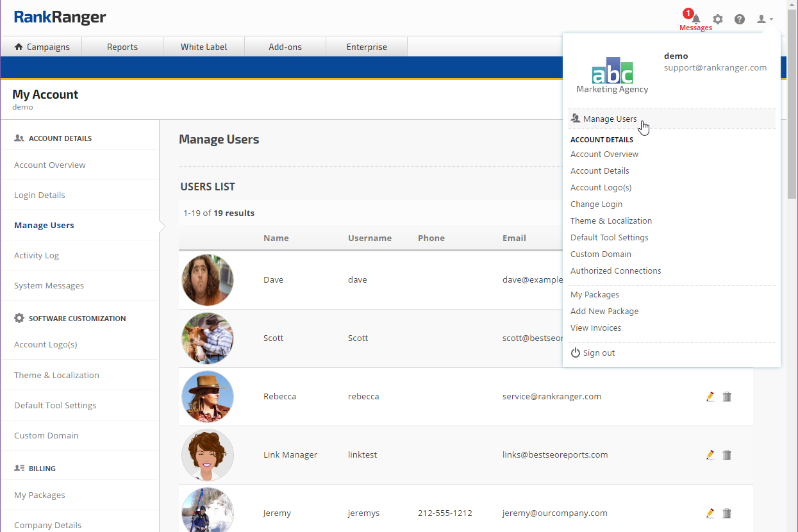Open Login Details in left sidebar
Screen dimensions: 798x532
pyautogui.click(x=40, y=195)
